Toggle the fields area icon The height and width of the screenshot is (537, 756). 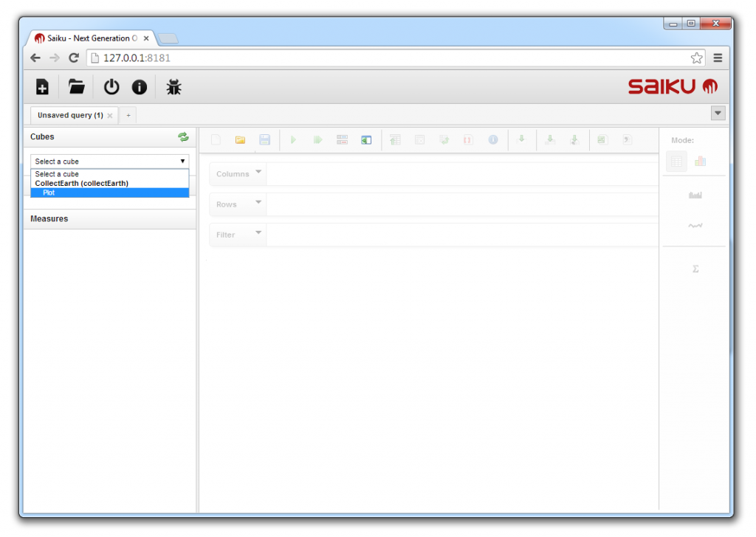[x=342, y=139]
